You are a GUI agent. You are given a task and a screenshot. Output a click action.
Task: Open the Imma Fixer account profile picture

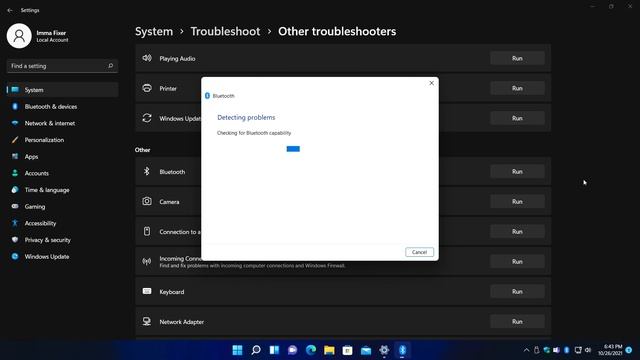(19, 36)
